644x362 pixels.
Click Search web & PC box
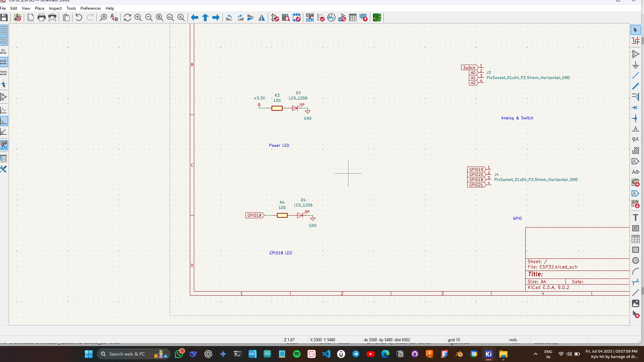tap(134, 354)
